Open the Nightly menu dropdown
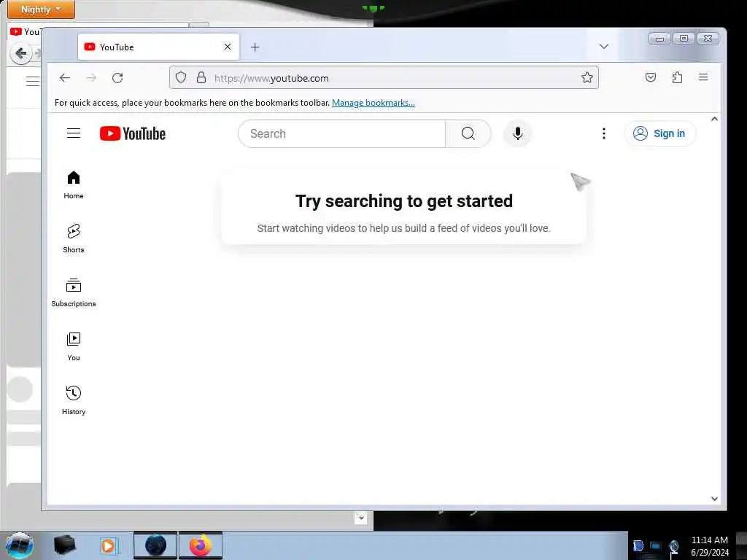Viewport: 747px width, 560px height. click(x=41, y=9)
